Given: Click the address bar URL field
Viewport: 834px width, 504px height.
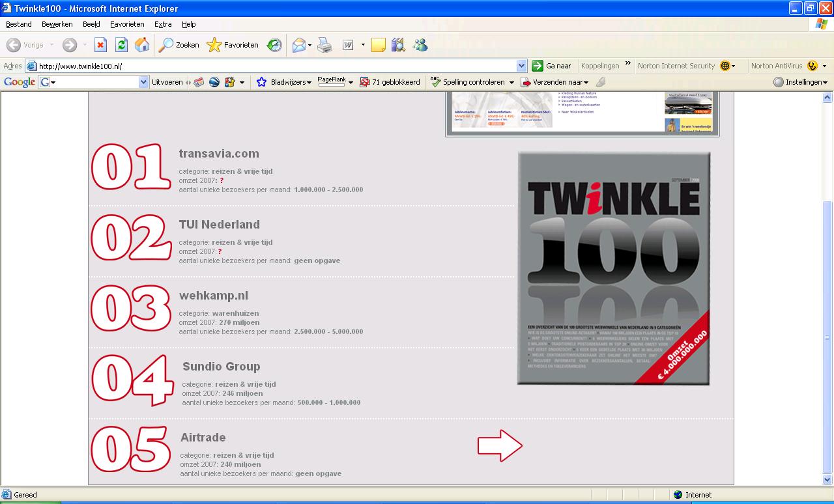Looking at the screenshot, I should click(277, 66).
